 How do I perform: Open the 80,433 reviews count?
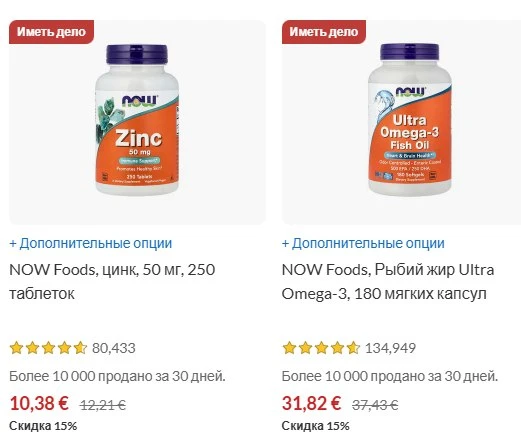[x=114, y=348]
